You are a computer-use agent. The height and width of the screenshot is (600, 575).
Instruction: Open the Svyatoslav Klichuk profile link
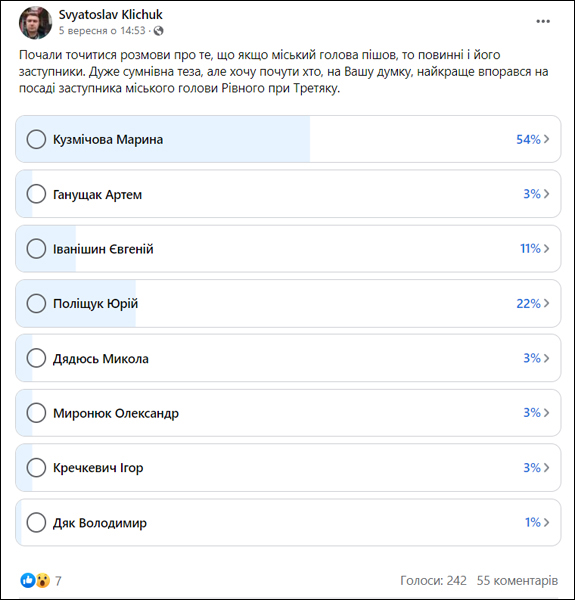coord(111,15)
